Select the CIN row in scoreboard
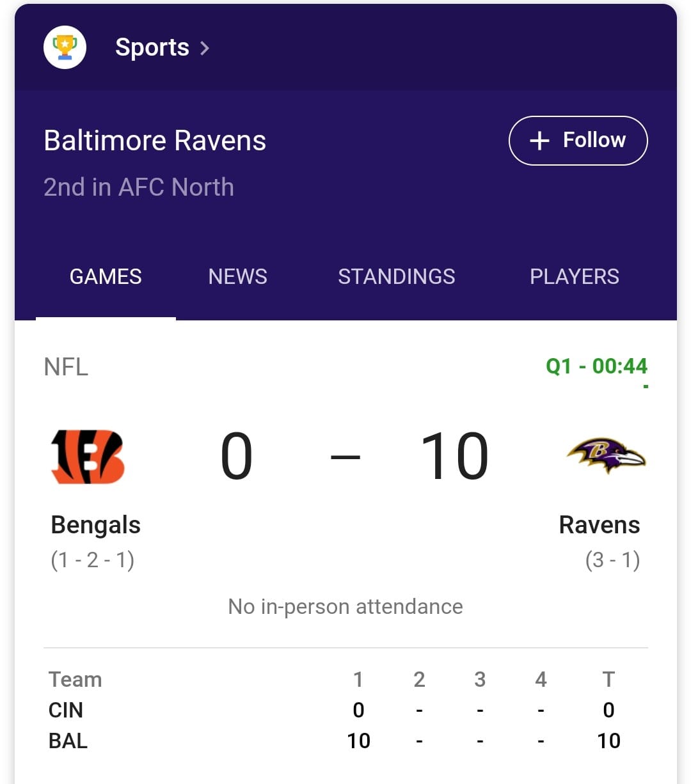691x784 pixels. (x=66, y=710)
